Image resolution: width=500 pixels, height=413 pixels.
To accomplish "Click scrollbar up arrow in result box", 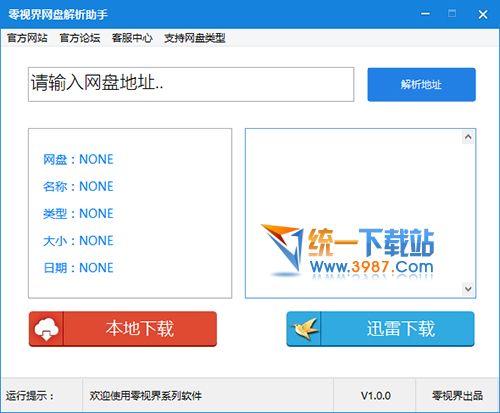I will [x=468, y=137].
